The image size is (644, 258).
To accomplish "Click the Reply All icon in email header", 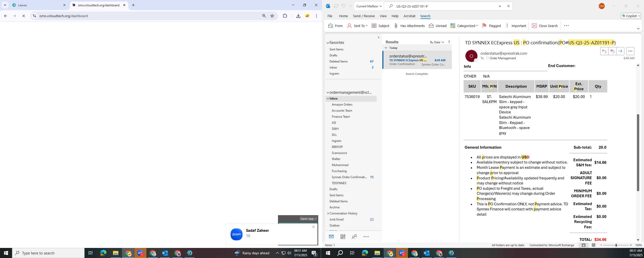I will point(612,51).
